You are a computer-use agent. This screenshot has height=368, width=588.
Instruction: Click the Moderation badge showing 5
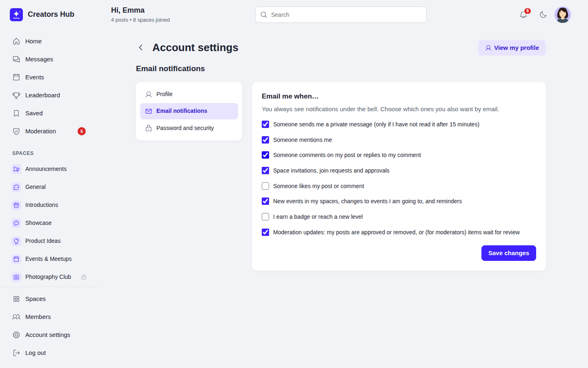[x=82, y=131]
